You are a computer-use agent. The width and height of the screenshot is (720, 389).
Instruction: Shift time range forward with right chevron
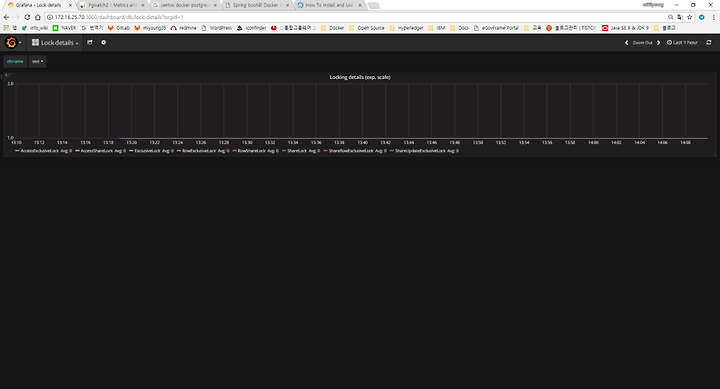coord(658,42)
